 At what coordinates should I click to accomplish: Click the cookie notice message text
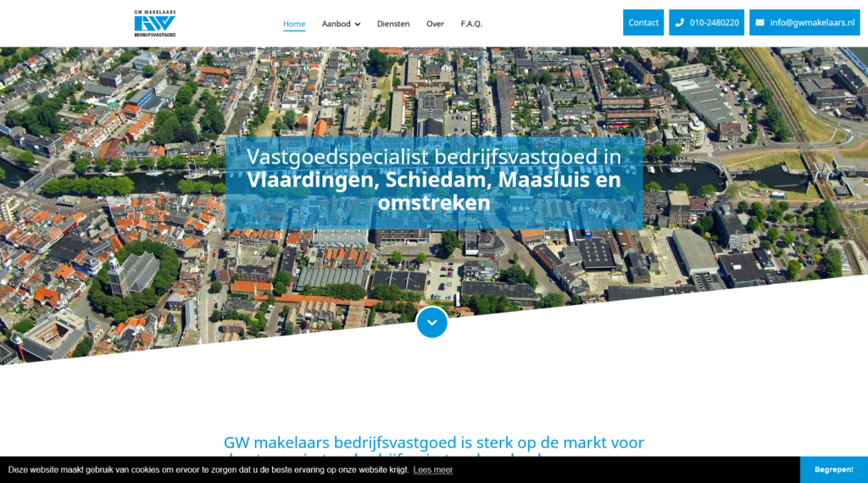[208, 469]
